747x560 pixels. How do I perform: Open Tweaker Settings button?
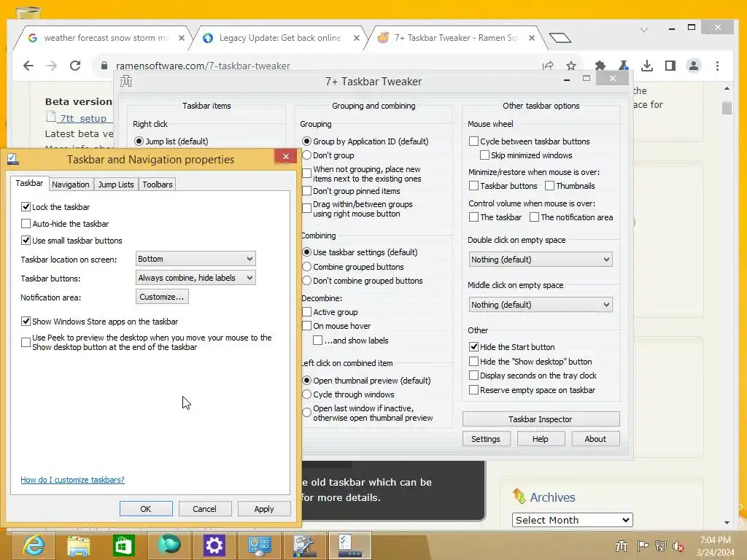point(486,438)
